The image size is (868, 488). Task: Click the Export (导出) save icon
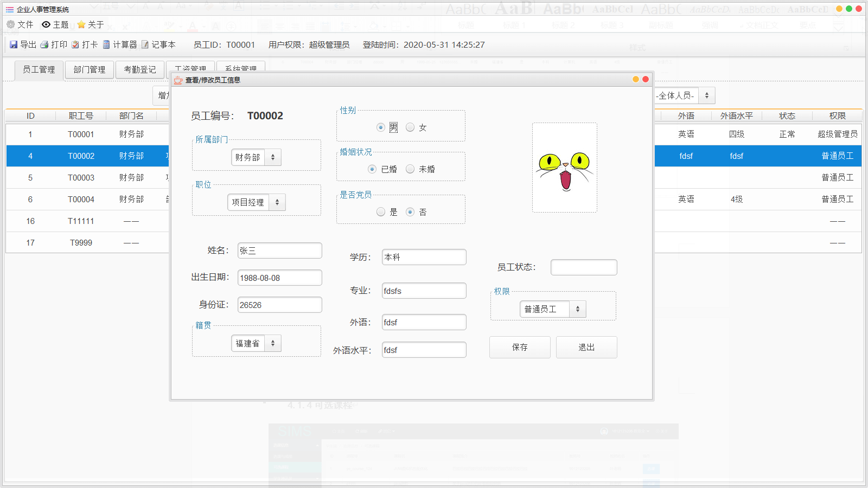(x=14, y=44)
